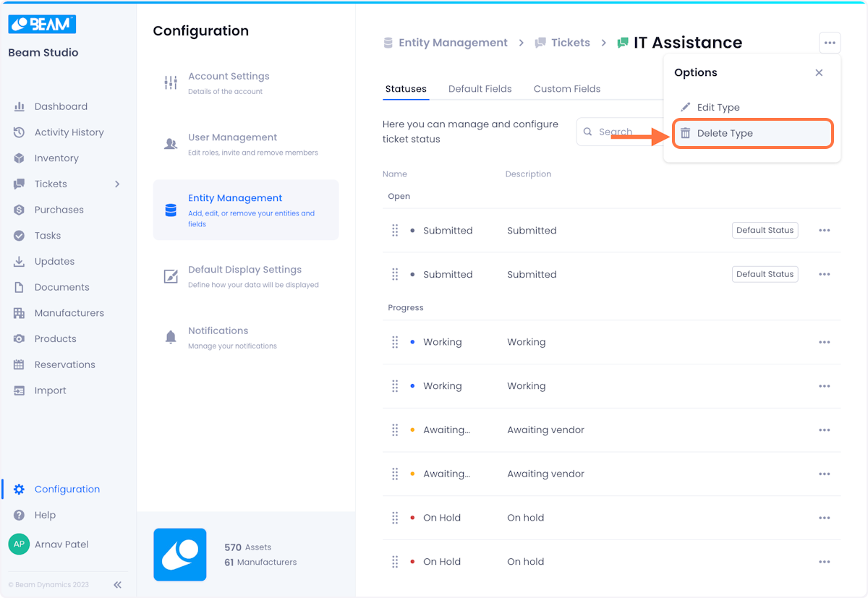
Task: Click the 570 Assets count
Action: click(x=247, y=547)
